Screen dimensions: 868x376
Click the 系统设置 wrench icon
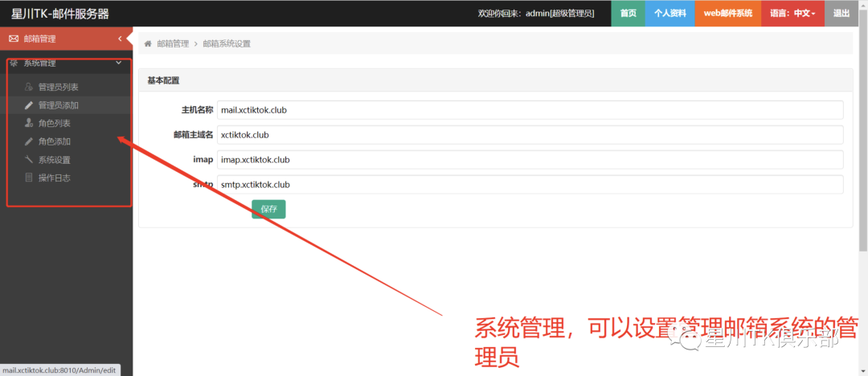click(29, 160)
